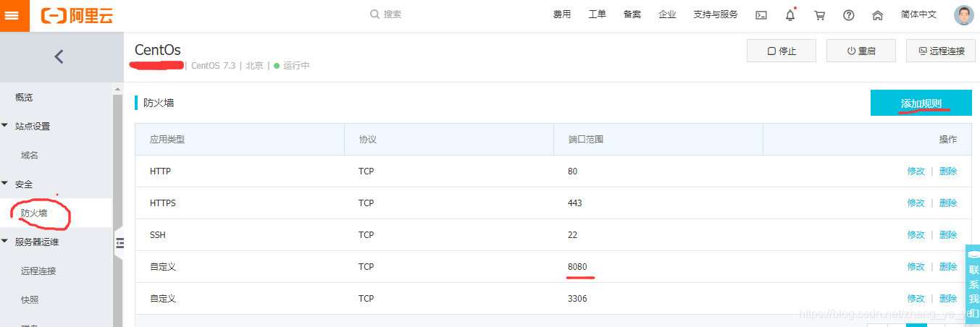The height and width of the screenshot is (327, 980).
Task: Click the port value 8080
Action: (x=577, y=267)
